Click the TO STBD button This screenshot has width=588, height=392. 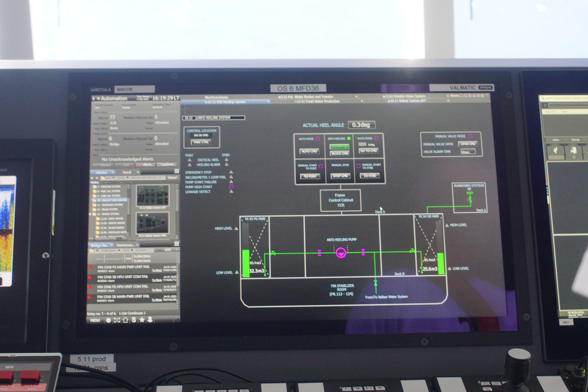click(x=370, y=176)
